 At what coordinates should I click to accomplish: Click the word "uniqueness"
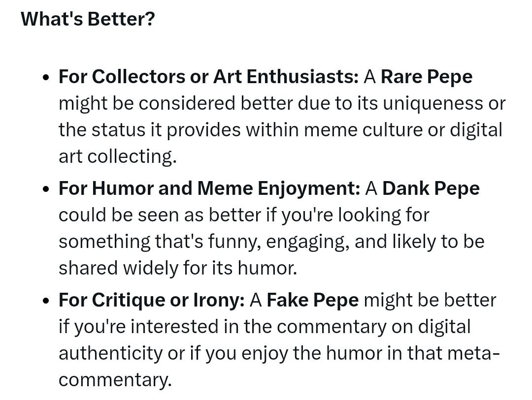coord(433,103)
